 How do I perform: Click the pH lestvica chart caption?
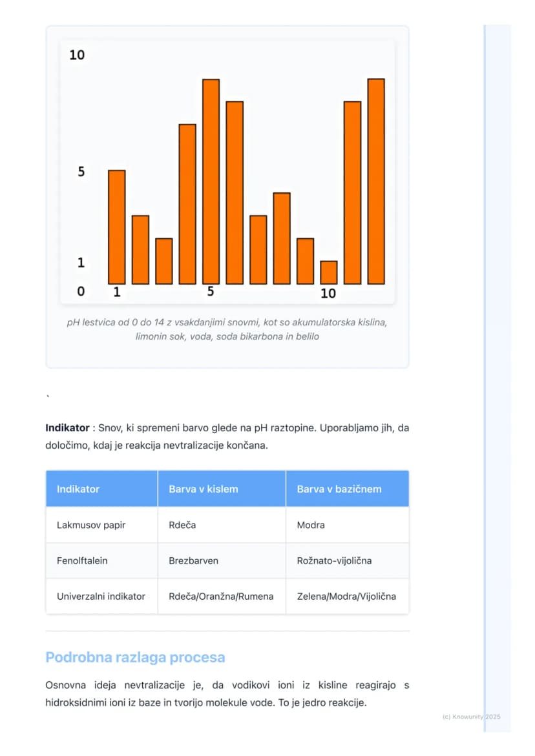click(227, 329)
